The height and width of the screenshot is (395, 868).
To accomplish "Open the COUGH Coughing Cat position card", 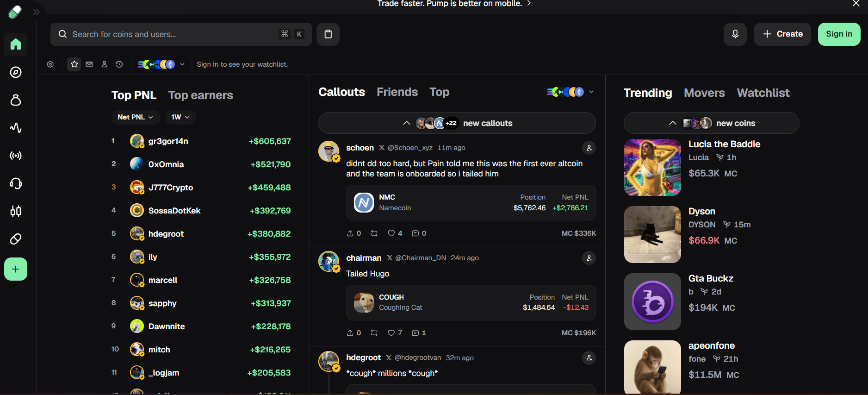I will coord(471,302).
